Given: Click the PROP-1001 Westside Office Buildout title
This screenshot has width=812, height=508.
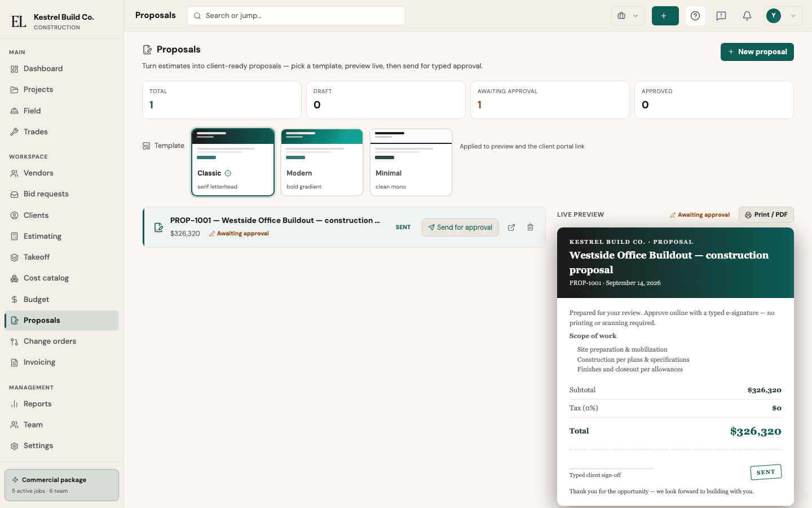Looking at the screenshot, I should pyautogui.click(x=275, y=221).
